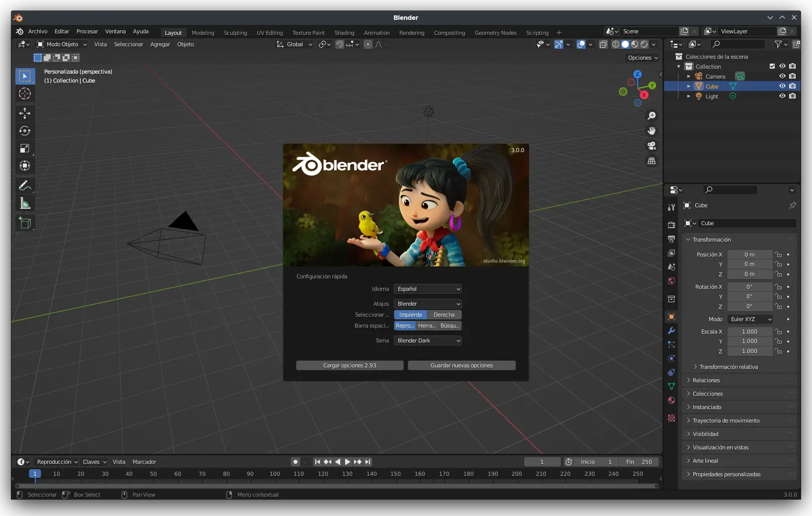Open the Output properties tab
The image size is (812, 516).
coord(671,239)
